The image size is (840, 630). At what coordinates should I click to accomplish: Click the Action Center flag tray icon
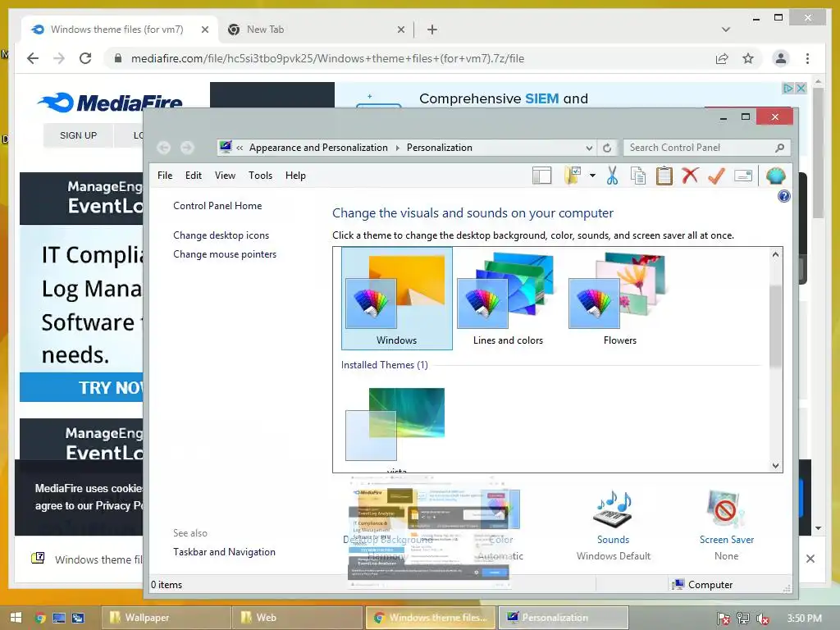(x=724, y=619)
